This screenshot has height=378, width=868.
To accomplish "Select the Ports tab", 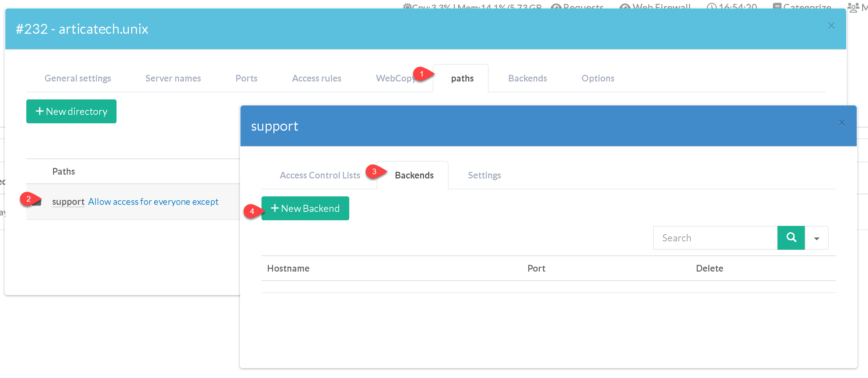I will pyautogui.click(x=246, y=78).
